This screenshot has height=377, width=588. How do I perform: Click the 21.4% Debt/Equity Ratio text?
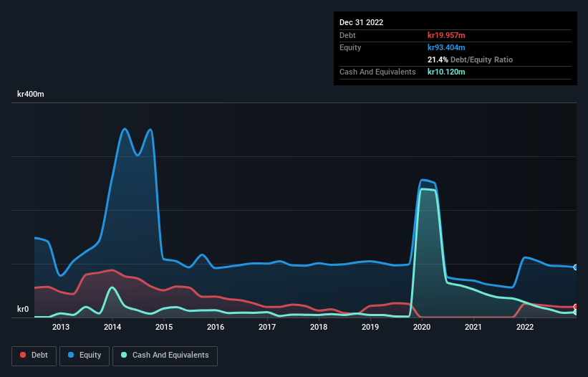click(470, 59)
